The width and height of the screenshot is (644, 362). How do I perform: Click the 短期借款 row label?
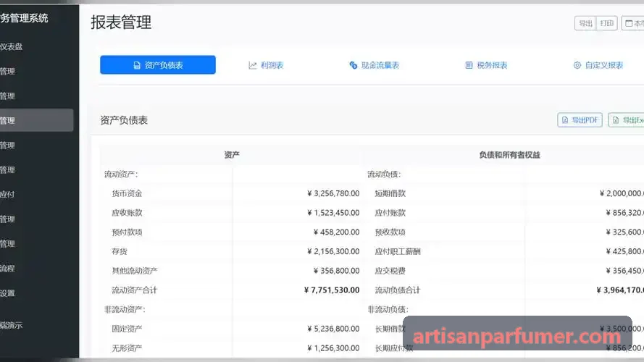pyautogui.click(x=390, y=193)
